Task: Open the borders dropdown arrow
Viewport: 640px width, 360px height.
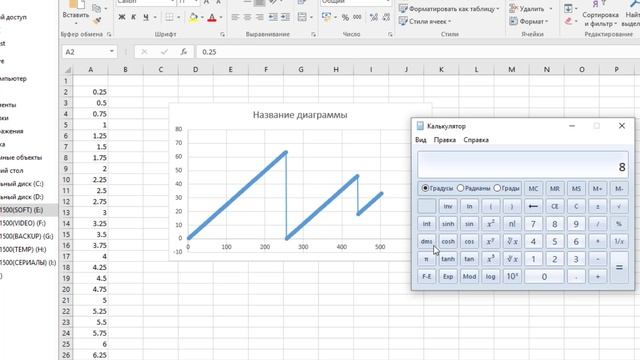Action: 178,18
